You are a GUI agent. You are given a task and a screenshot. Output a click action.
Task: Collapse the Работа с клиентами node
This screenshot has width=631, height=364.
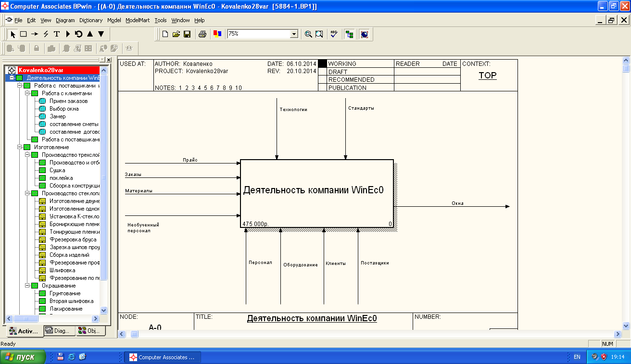pyautogui.click(x=27, y=93)
